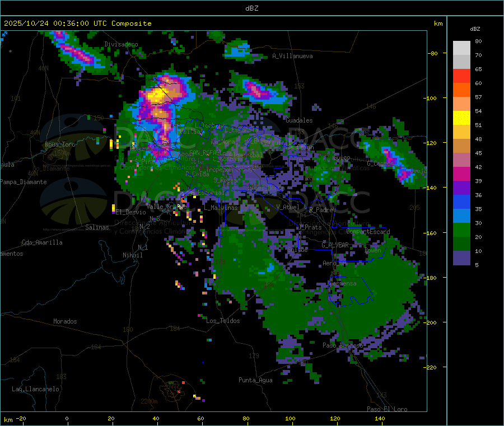This screenshot has width=504, height=426.
Task: Select the light blue 30–35 dBZ legend swatch
Action: point(461,216)
